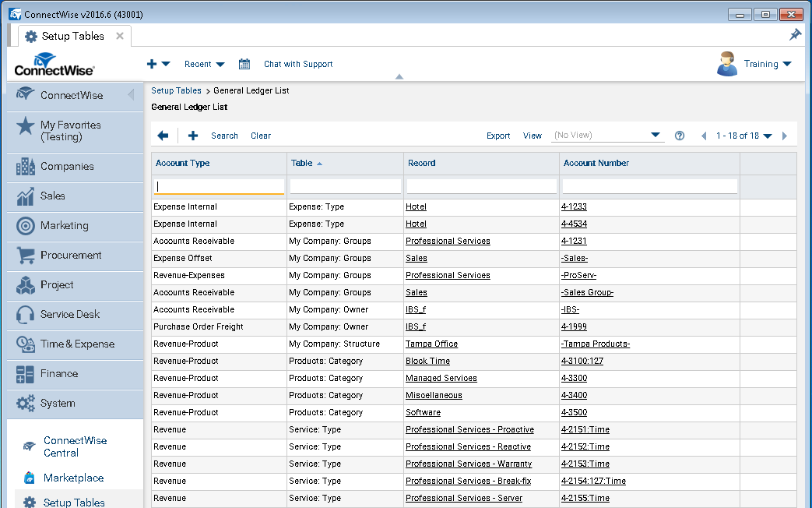812x508 pixels.
Task: Click Export in the toolbar
Action: coord(498,136)
